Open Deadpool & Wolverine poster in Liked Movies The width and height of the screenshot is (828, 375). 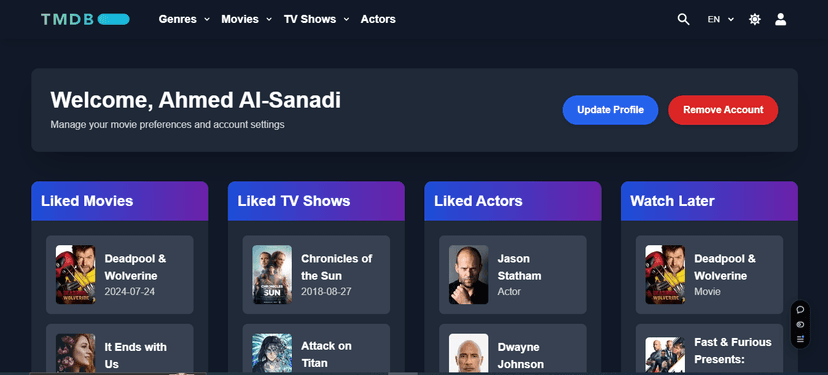click(x=76, y=275)
